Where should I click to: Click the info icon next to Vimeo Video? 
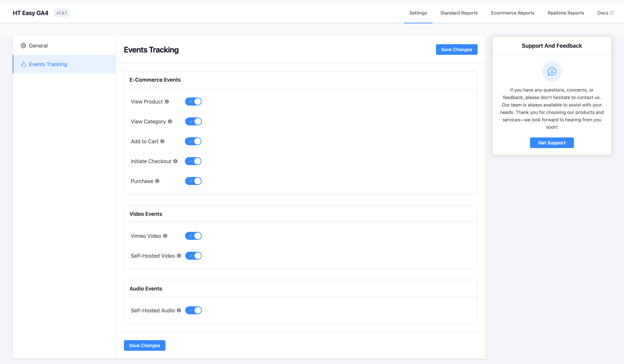point(165,236)
